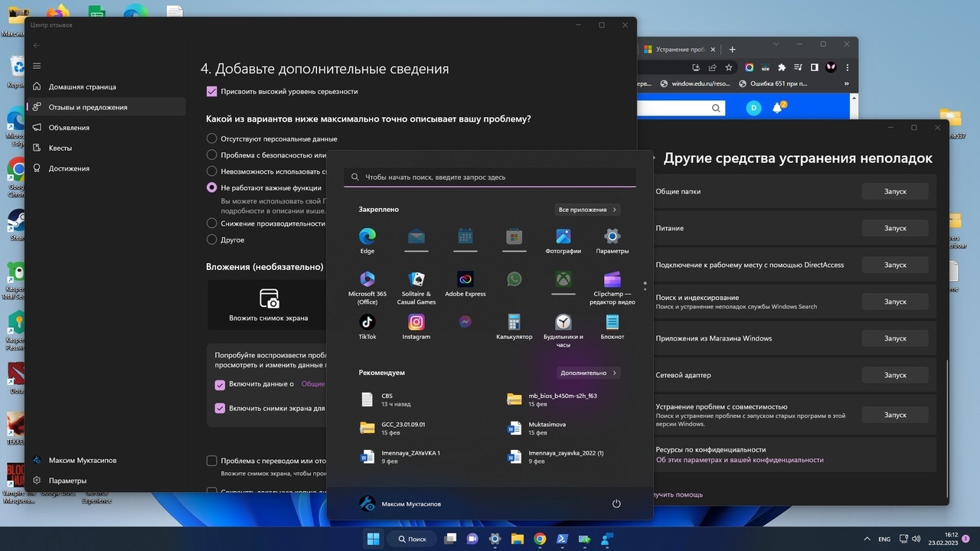Click Запуск for Общие папки
Viewport: 980px width, 551px height.
(895, 191)
